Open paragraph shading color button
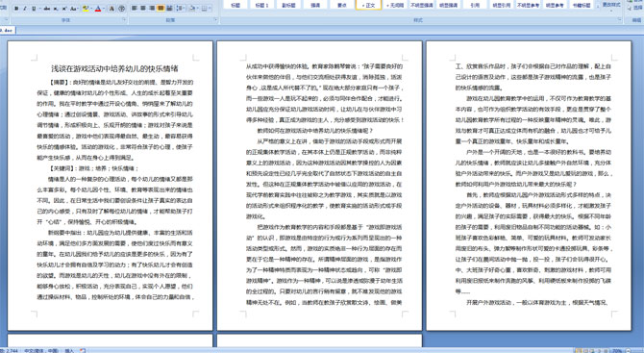This screenshot has height=353, width=644. coord(192,8)
